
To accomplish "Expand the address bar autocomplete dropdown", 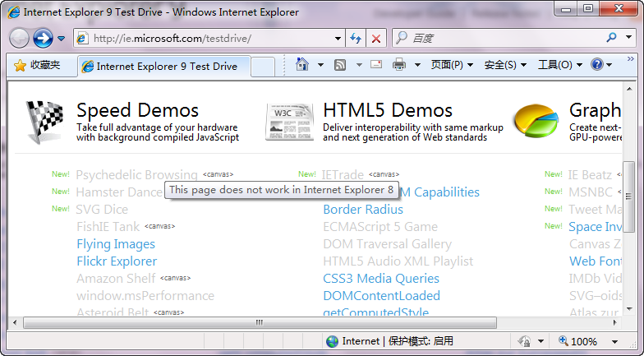I will click(x=338, y=39).
